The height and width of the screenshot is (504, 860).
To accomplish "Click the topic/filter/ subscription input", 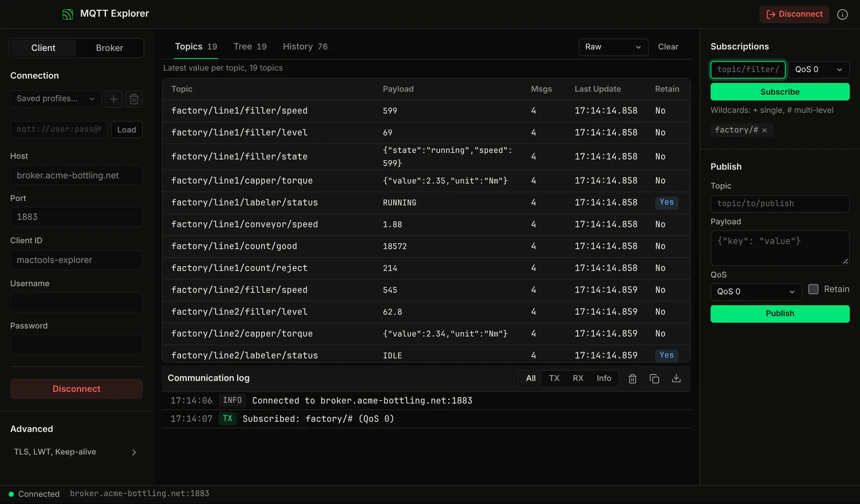I will click(x=748, y=70).
